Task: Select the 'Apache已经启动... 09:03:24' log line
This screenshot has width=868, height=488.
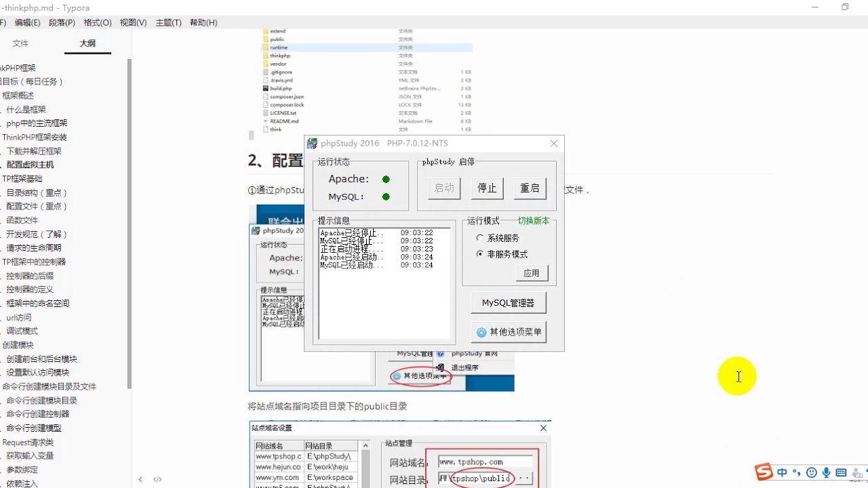Action: tap(376, 258)
